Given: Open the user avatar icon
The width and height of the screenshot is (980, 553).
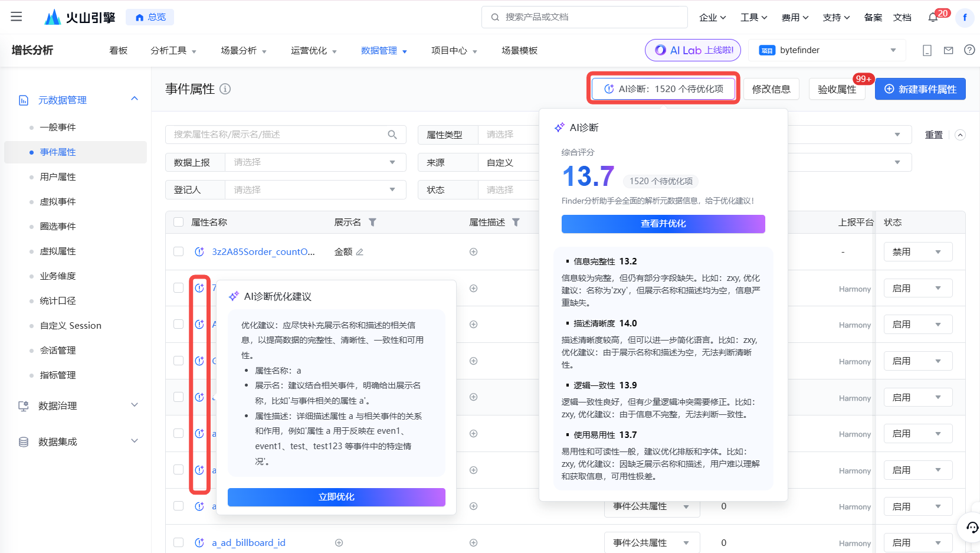Looking at the screenshot, I should coord(965,17).
